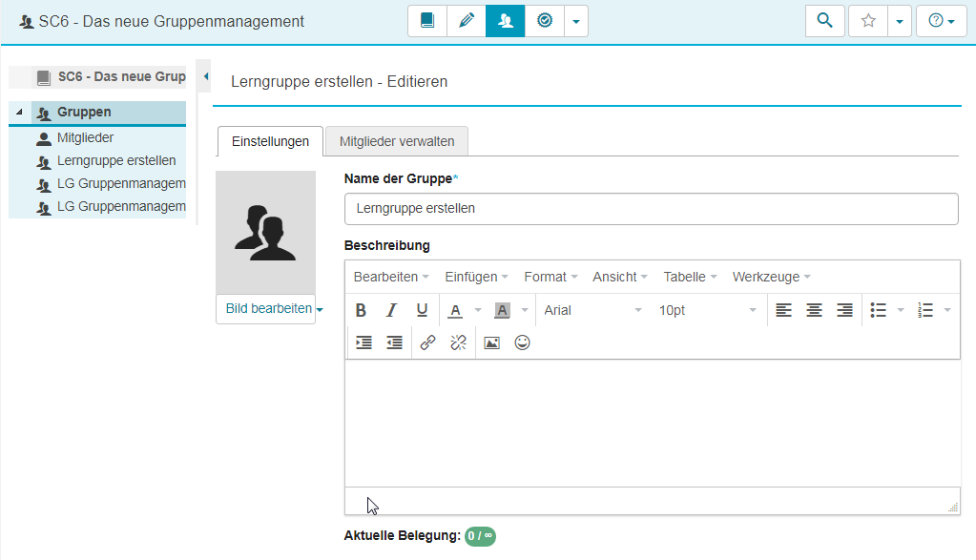This screenshot has height=560, width=976.
Task: Insert a link using the chain icon
Action: tap(427, 343)
